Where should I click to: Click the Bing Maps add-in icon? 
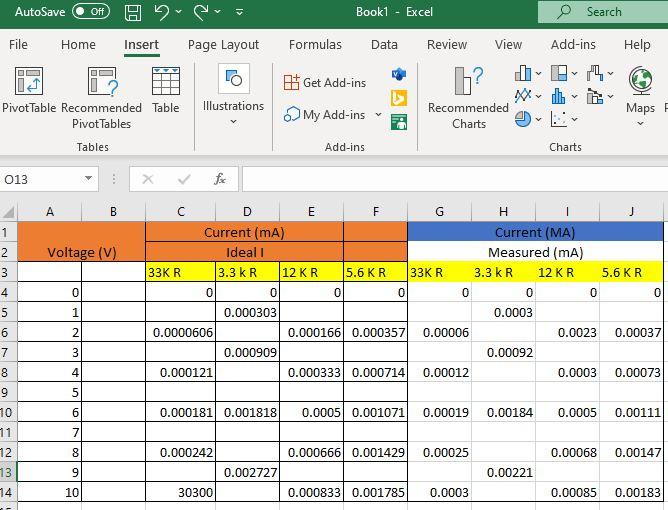click(399, 98)
